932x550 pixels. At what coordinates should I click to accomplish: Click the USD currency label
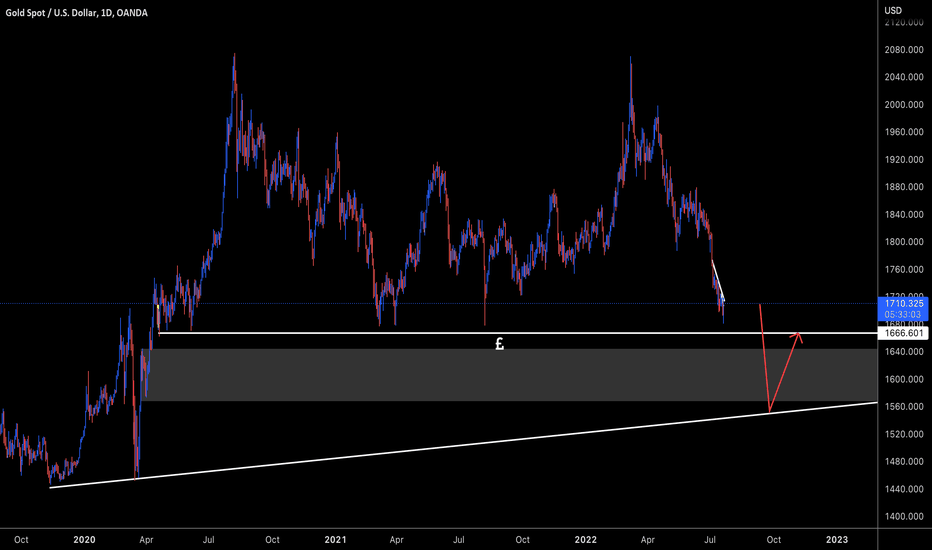pos(893,10)
